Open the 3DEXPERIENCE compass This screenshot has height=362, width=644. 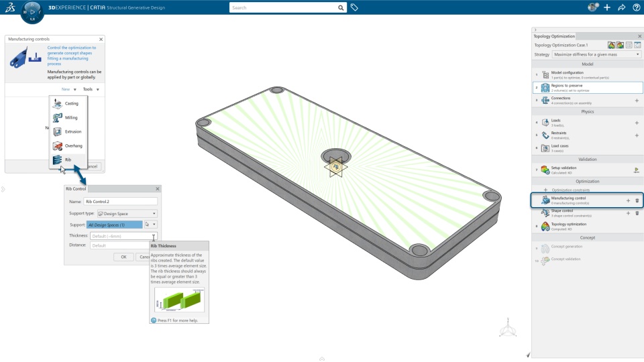point(32,12)
